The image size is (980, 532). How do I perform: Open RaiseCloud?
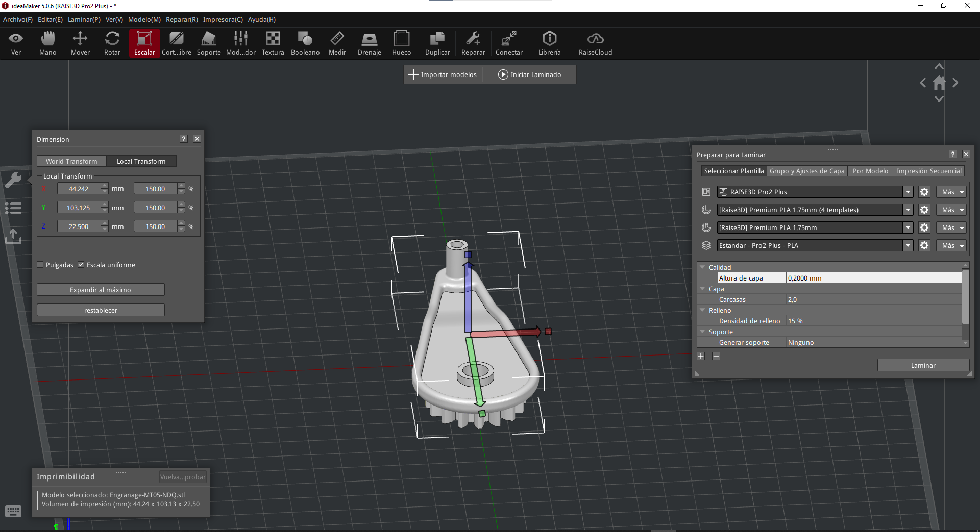pos(595,43)
